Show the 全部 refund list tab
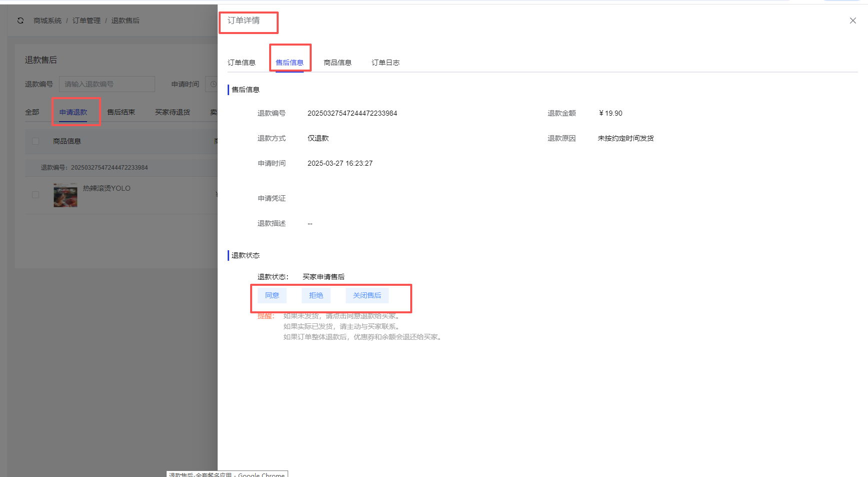Viewport: 868px width, 477px height. [32, 112]
